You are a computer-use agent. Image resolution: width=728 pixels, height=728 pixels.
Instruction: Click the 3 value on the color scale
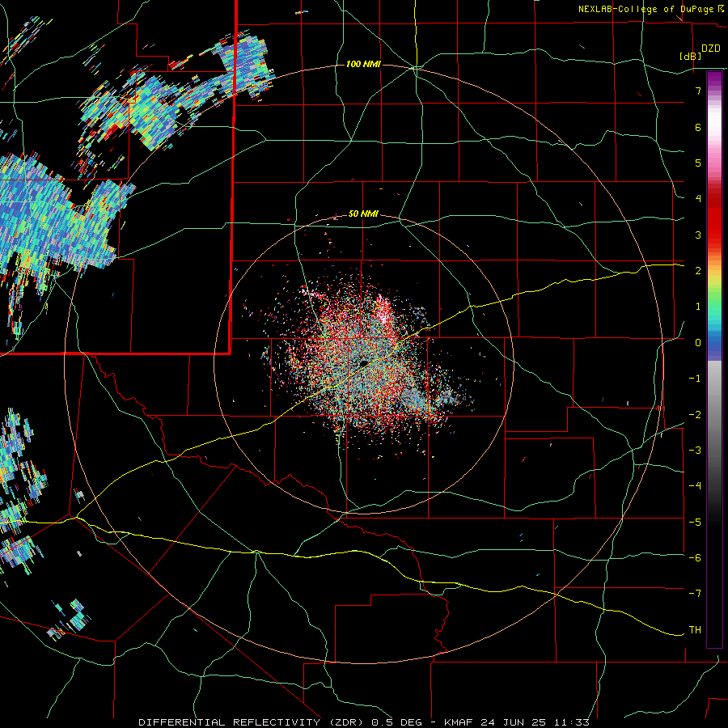click(698, 235)
